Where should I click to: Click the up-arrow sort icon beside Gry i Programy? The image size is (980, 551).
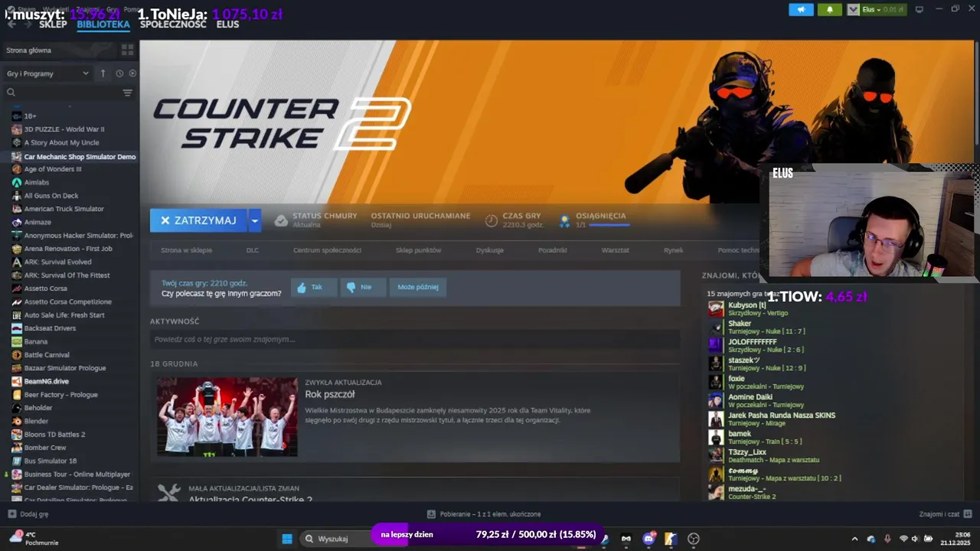[x=103, y=73]
